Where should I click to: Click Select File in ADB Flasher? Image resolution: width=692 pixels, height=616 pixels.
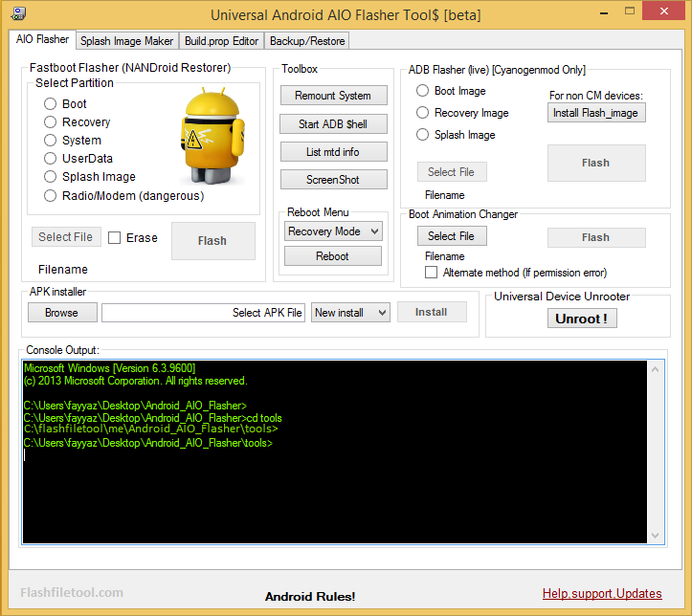(x=452, y=172)
